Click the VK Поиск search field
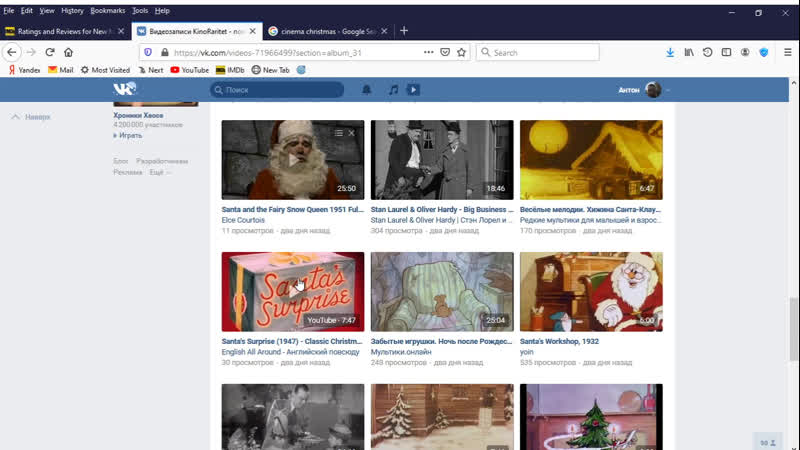The width and height of the screenshot is (800, 450). [x=277, y=90]
